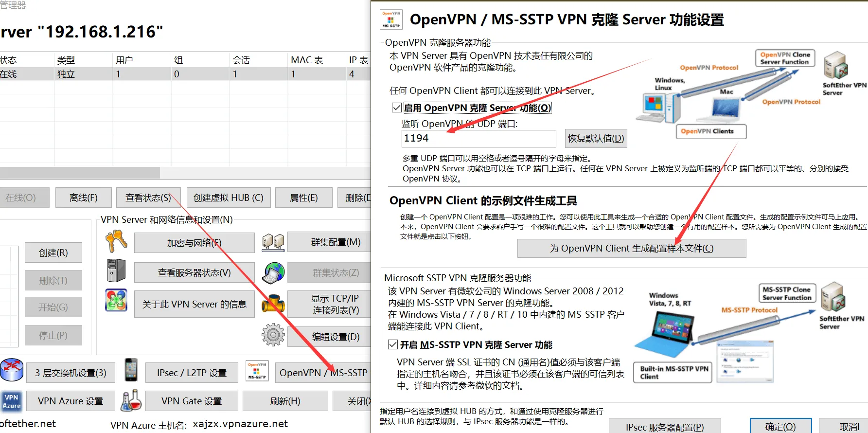868x433 pixels.
Task: Click the 停止(P) button
Action: click(x=53, y=335)
